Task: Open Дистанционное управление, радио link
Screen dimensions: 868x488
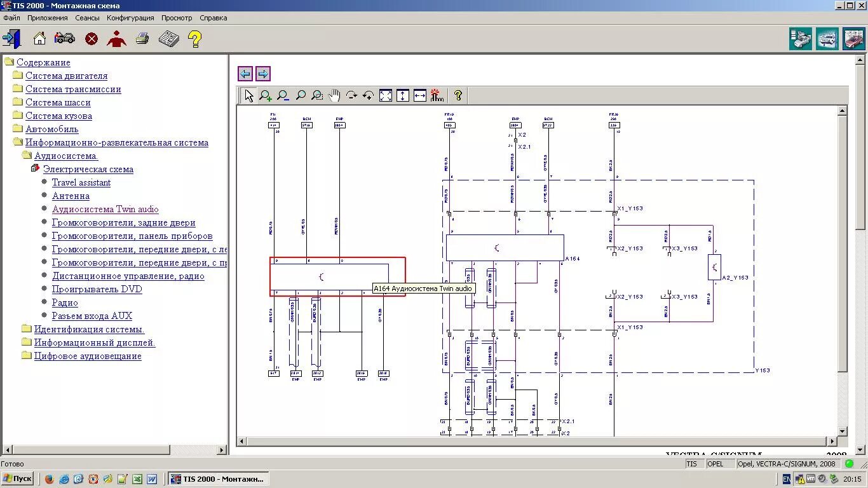Action: tap(128, 276)
